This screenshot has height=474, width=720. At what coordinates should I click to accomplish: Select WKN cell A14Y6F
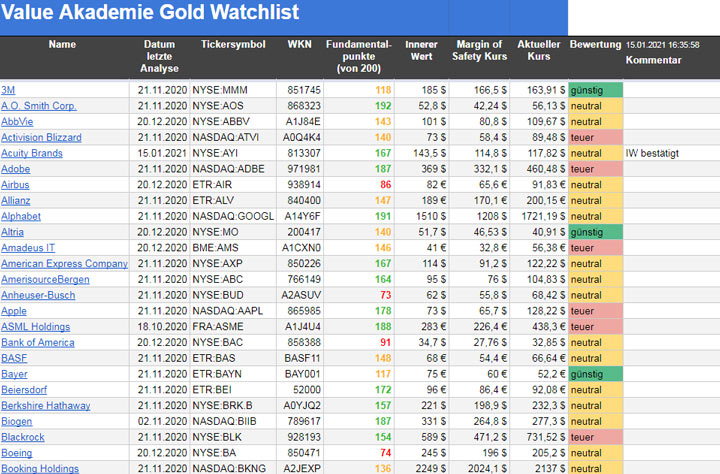click(300, 216)
